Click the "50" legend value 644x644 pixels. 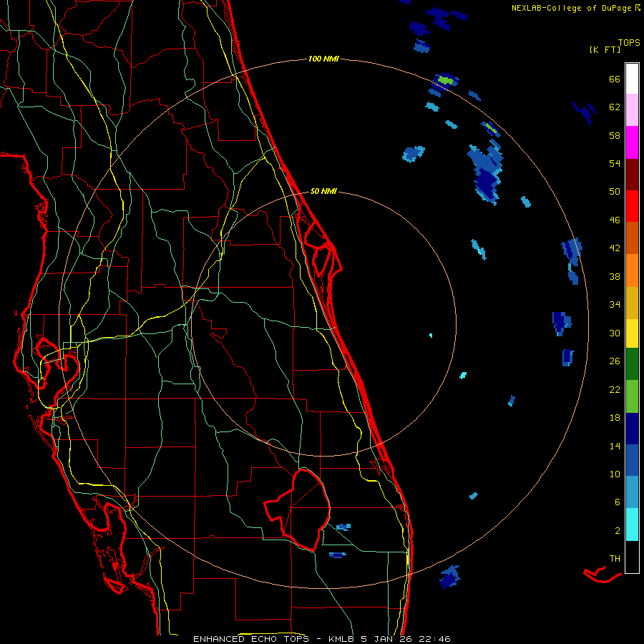[615, 192]
